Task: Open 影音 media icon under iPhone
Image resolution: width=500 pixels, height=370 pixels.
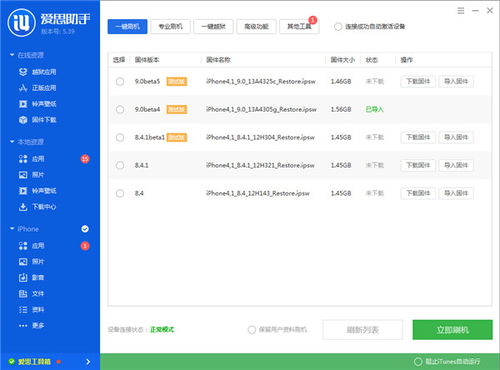Action: [23, 277]
